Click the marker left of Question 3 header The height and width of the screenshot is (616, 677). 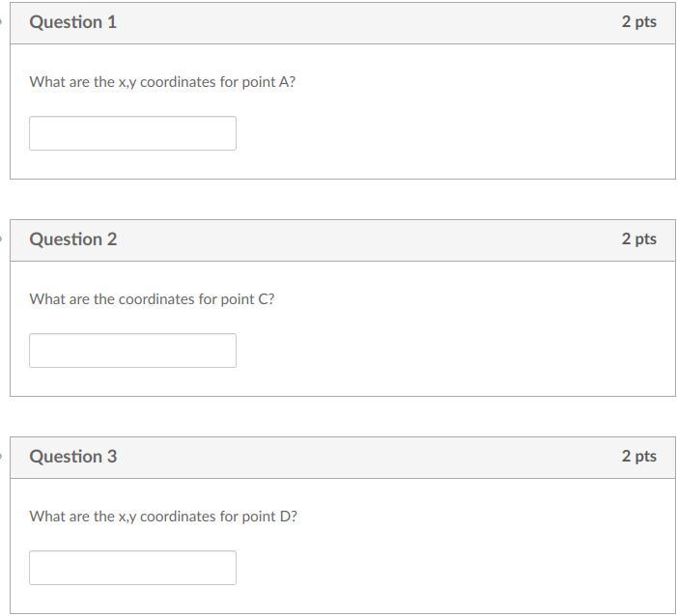pyautogui.click(x=2, y=456)
